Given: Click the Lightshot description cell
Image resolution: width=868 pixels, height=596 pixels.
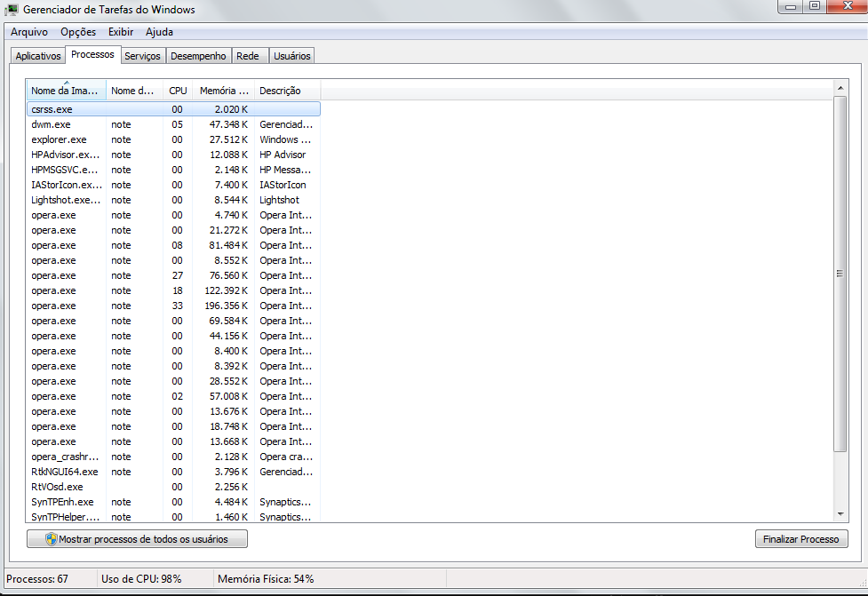Looking at the screenshot, I should [x=279, y=200].
